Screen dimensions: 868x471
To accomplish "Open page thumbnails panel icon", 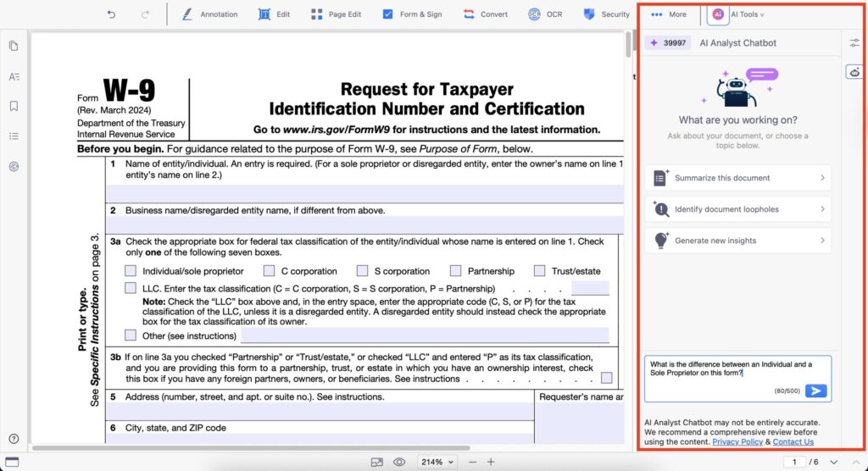I will (x=14, y=46).
